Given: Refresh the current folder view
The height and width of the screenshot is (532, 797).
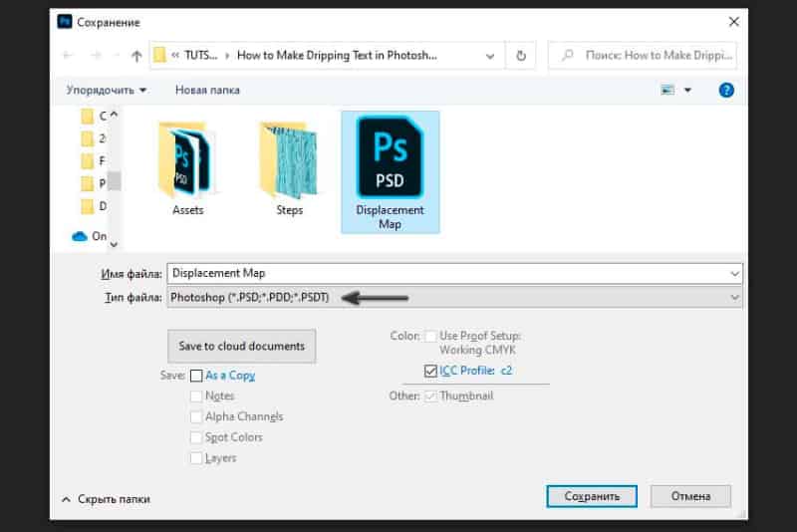Looking at the screenshot, I should point(521,56).
